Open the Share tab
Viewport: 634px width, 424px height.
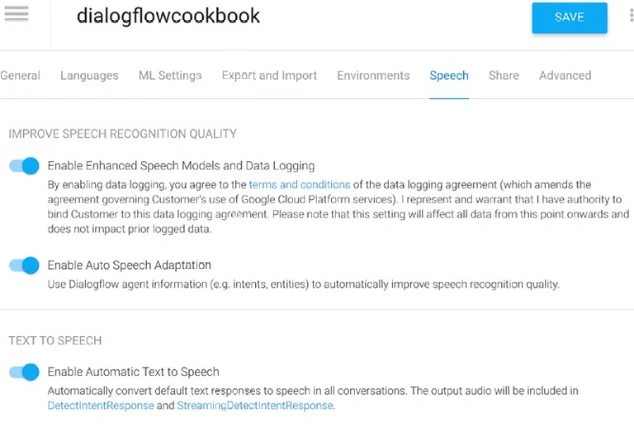point(503,76)
